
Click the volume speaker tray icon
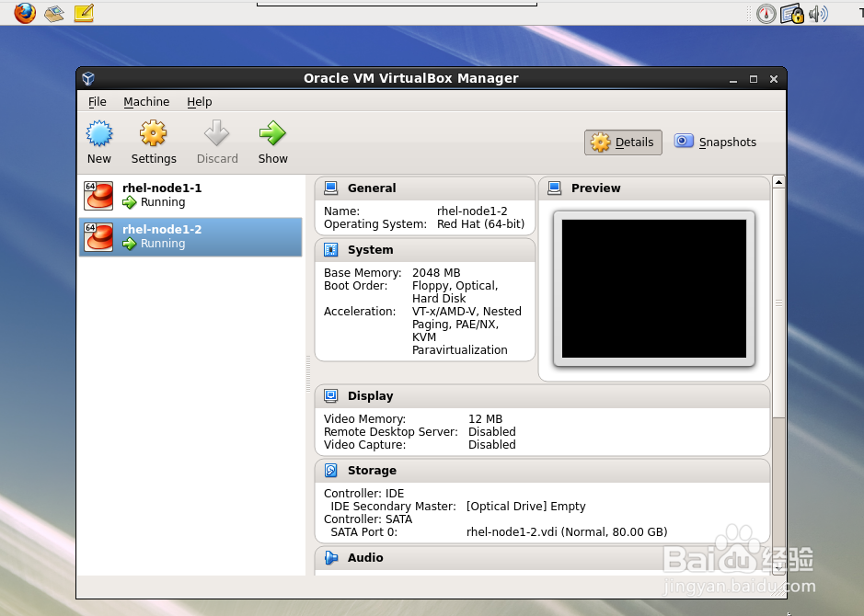point(818,14)
